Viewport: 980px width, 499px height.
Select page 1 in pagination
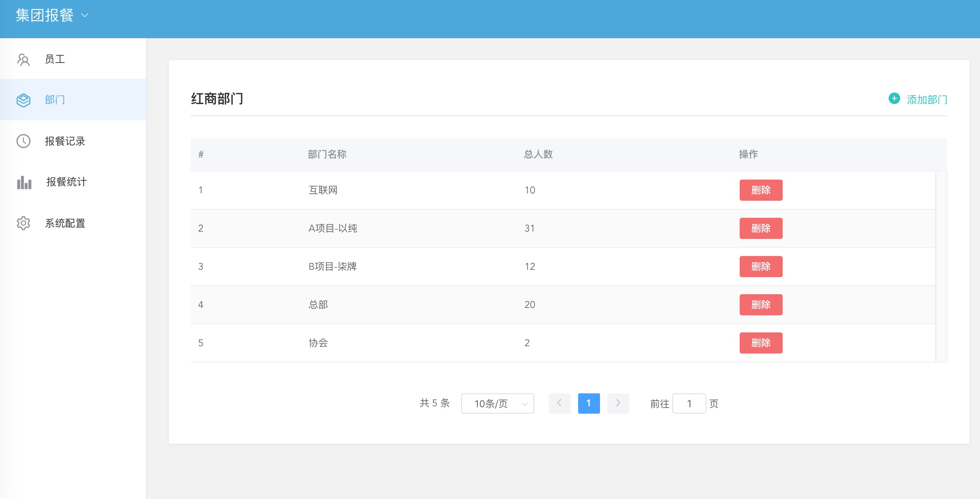tap(589, 403)
